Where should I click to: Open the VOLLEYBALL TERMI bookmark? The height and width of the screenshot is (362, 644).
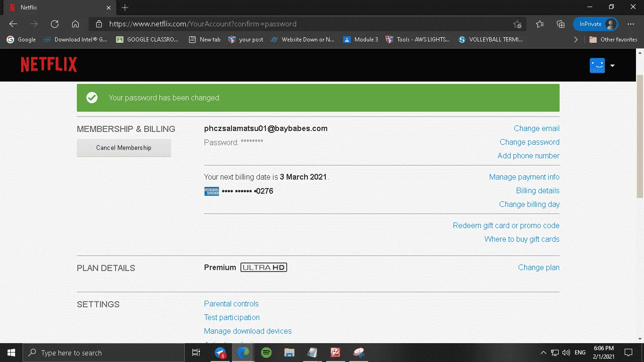point(490,40)
